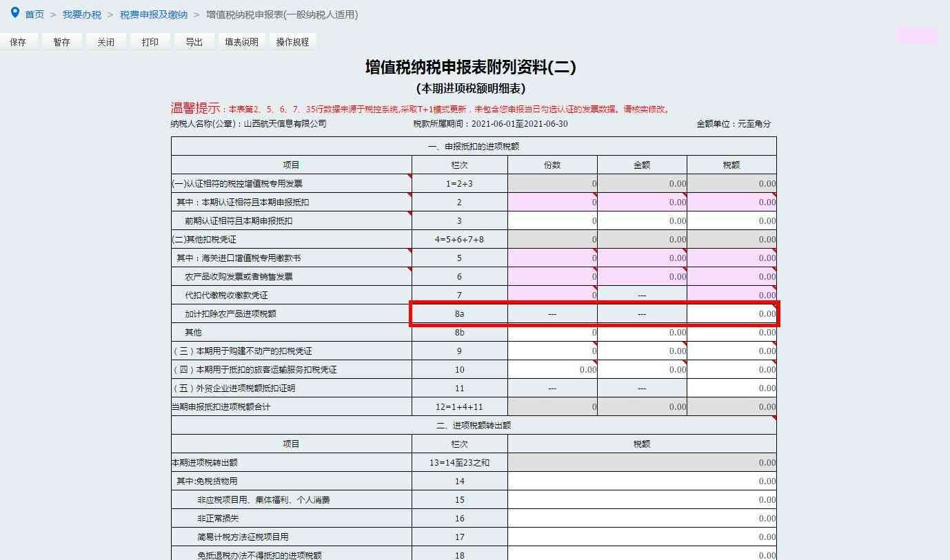Go to 首页 breadcrumb link
950x560 pixels.
pyautogui.click(x=34, y=14)
